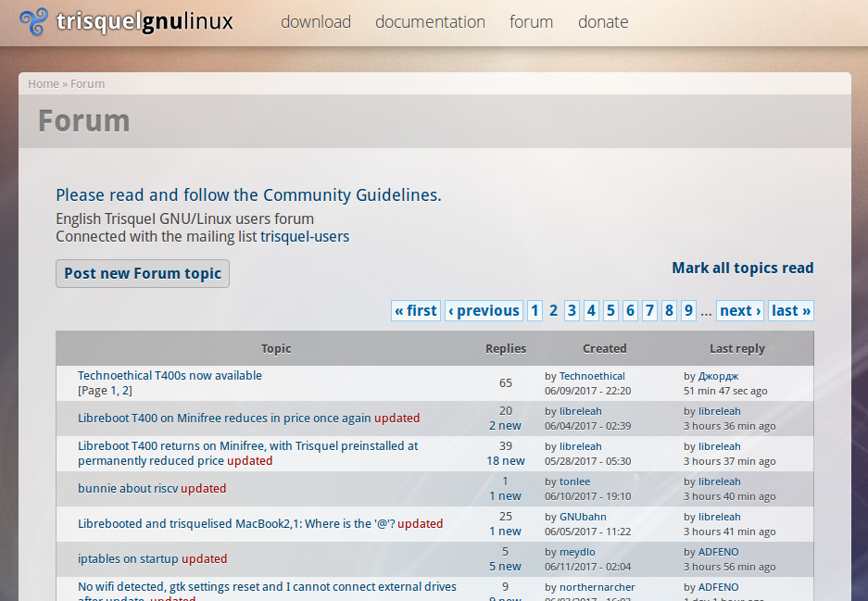Open topic creator tonlee's profile
Image resolution: width=868 pixels, height=601 pixels.
coord(574,482)
